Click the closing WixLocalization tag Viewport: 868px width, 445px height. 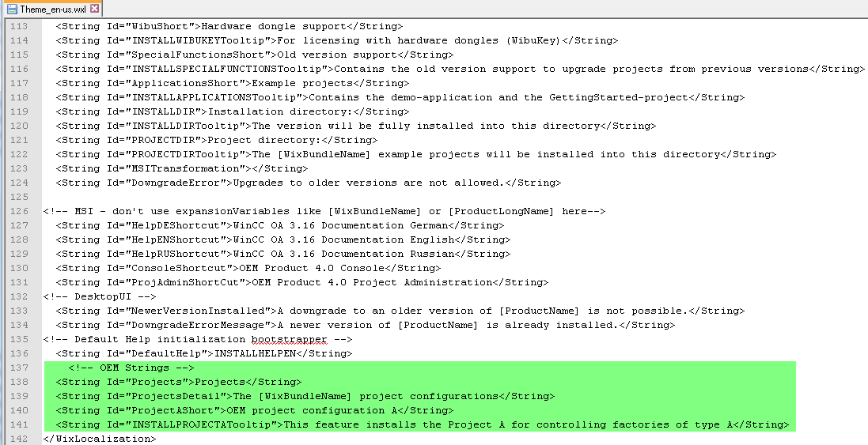coord(100,439)
